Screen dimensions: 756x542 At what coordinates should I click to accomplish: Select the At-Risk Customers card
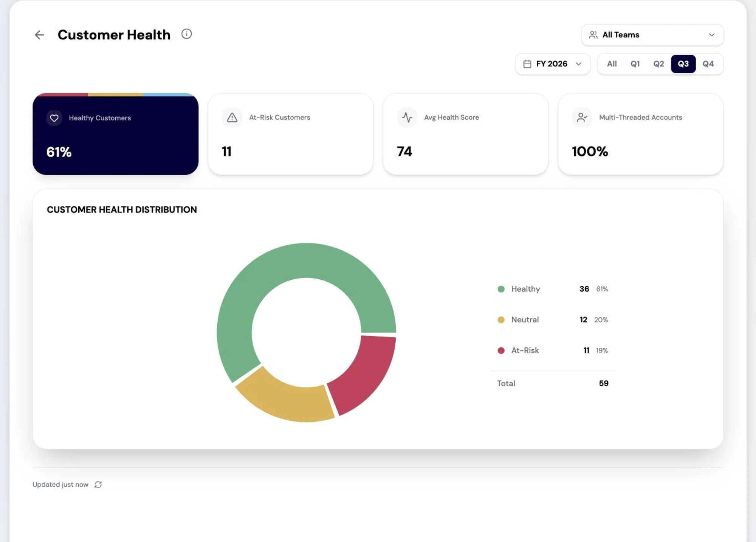(x=291, y=134)
